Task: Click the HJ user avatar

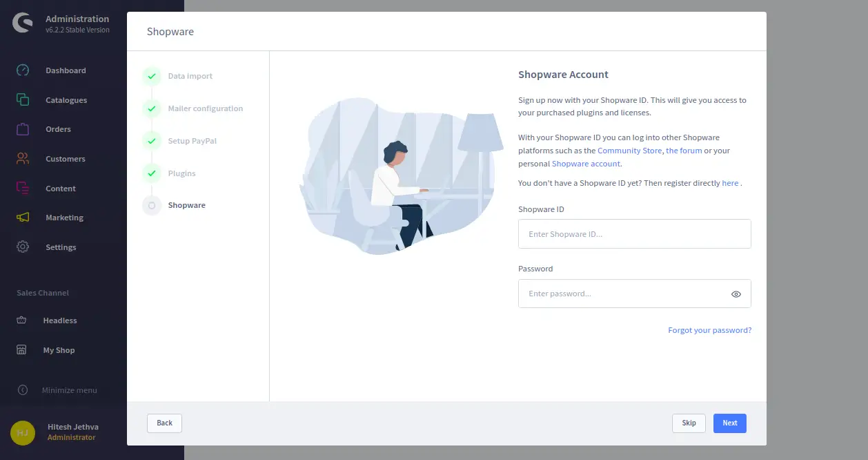Action: tap(23, 432)
